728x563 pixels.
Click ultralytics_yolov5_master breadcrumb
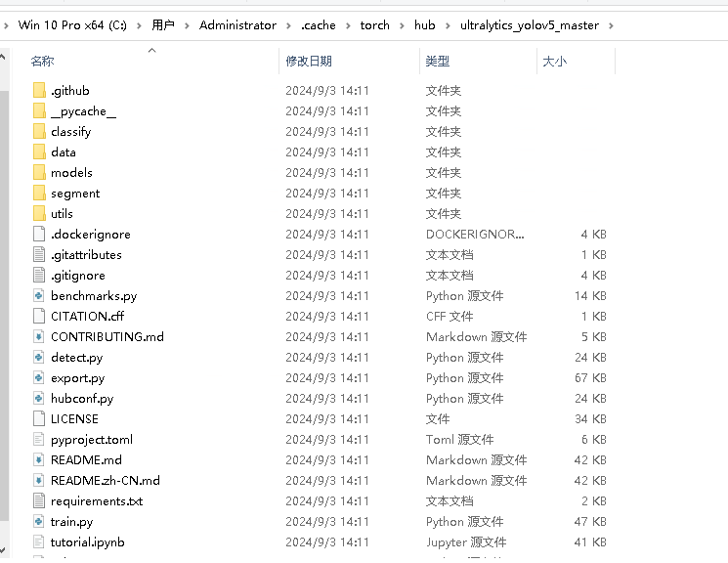click(x=530, y=25)
